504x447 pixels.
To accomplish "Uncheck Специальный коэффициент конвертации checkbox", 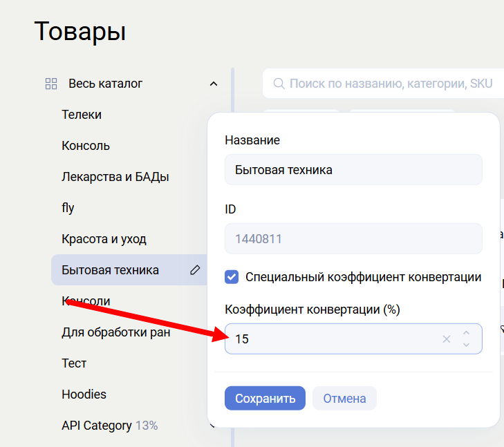I will click(x=232, y=277).
